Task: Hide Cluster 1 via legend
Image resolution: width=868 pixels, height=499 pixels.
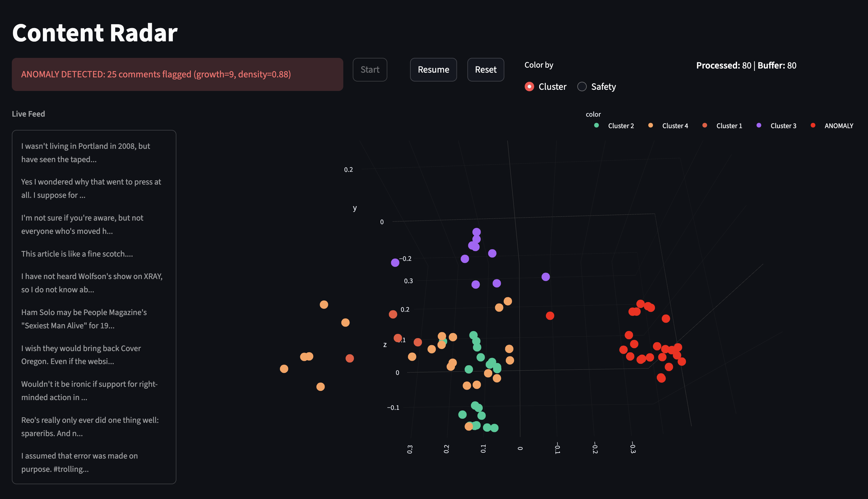Action: click(729, 126)
